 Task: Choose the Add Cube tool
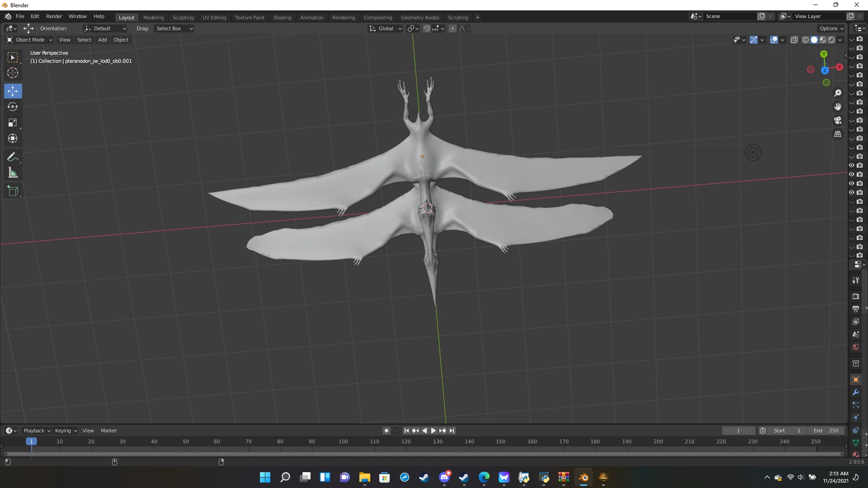point(13,191)
